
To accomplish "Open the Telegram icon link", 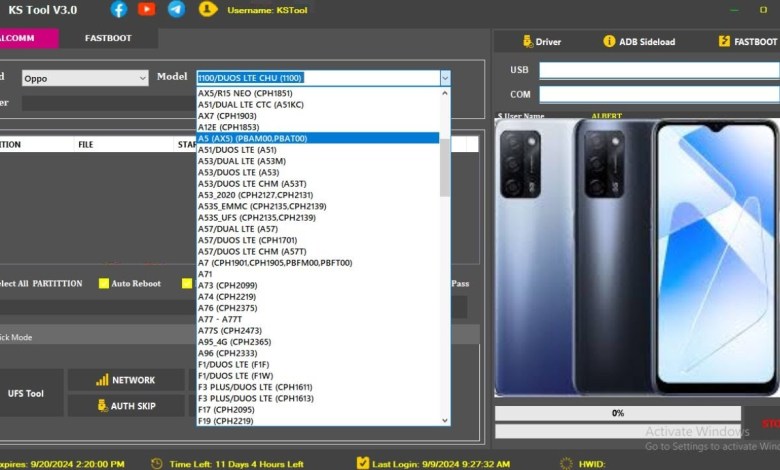I will coord(176,9).
